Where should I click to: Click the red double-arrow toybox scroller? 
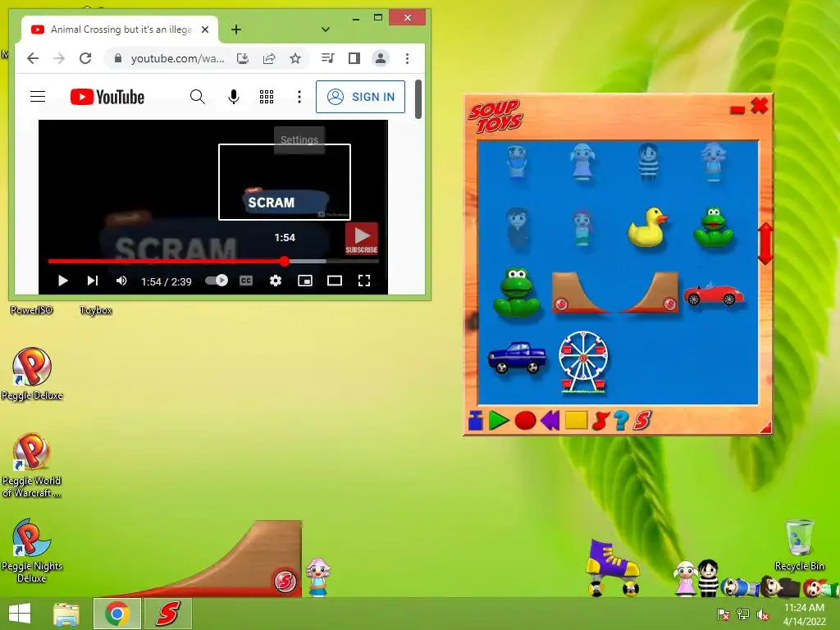(765, 244)
